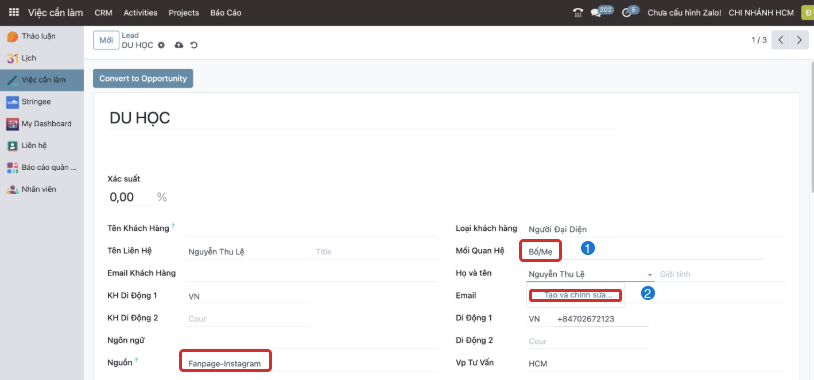This screenshot has height=380, width=814.
Task: Click Tên Khách Hàng input field
Action: pos(311,229)
